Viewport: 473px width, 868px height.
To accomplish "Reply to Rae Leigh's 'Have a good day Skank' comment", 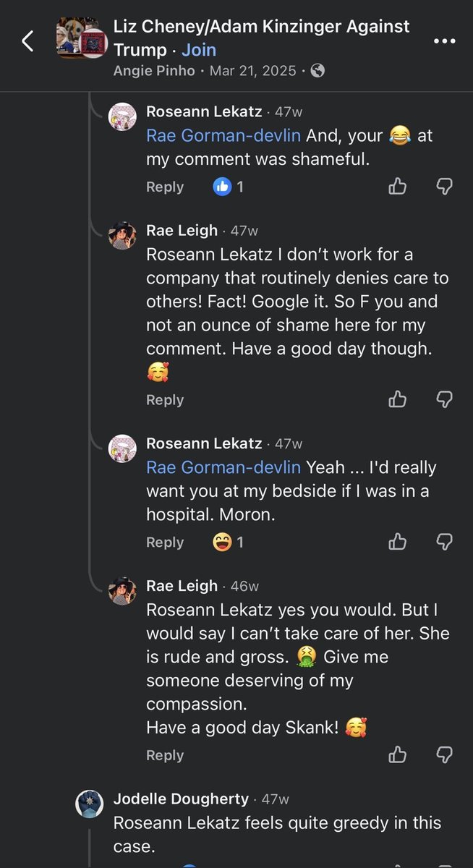I will click(x=165, y=755).
